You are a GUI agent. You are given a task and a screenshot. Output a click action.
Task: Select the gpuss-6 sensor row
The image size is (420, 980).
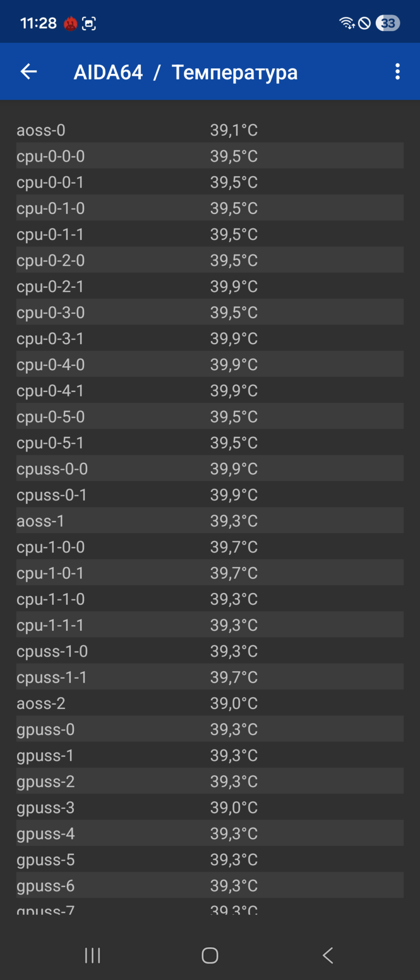click(x=210, y=885)
